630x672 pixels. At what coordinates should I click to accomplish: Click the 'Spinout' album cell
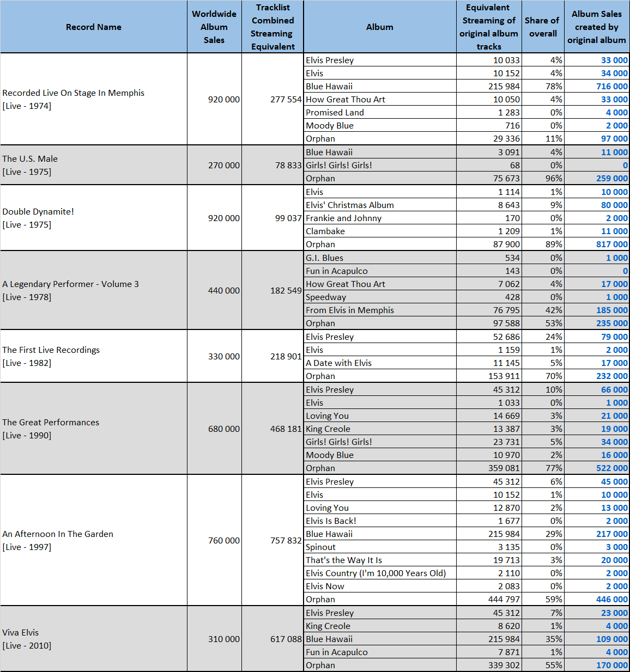[380, 547]
